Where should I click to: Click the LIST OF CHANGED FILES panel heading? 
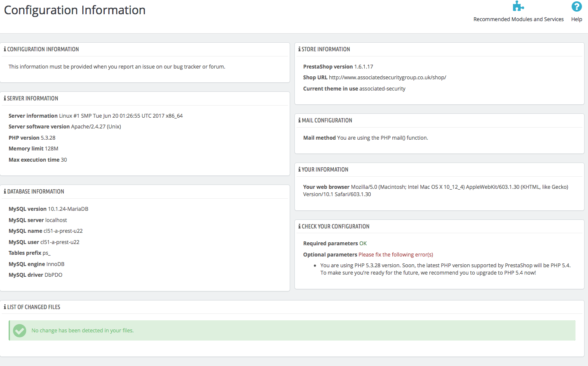point(34,307)
